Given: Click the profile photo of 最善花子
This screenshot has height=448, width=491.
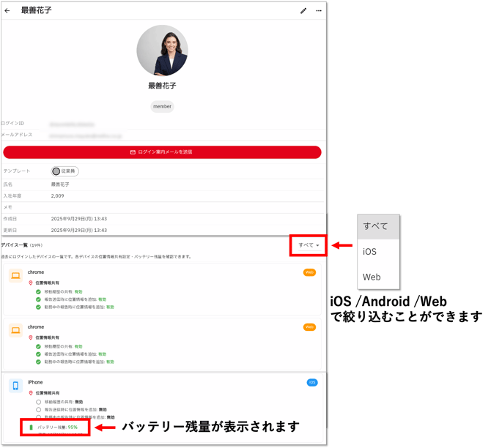Looking at the screenshot, I should [x=162, y=51].
